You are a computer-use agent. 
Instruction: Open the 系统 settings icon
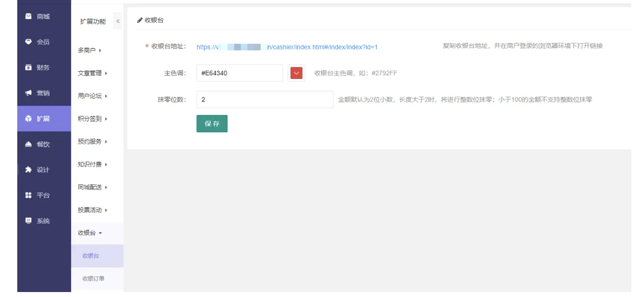click(x=29, y=220)
